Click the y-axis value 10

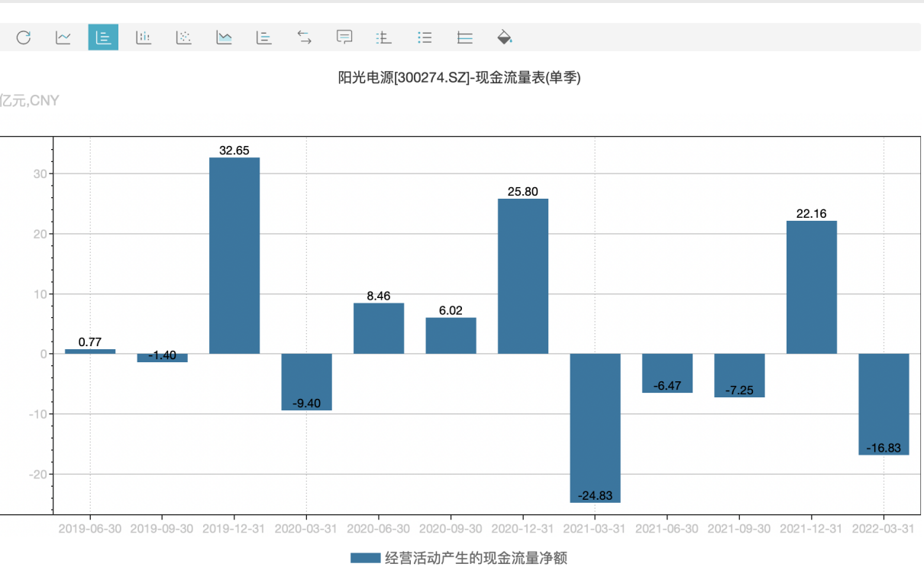(40, 294)
